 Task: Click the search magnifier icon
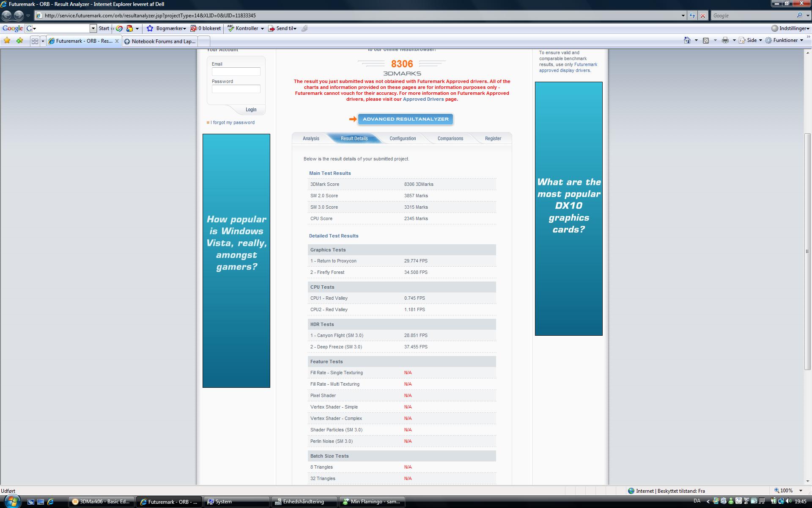coord(799,15)
